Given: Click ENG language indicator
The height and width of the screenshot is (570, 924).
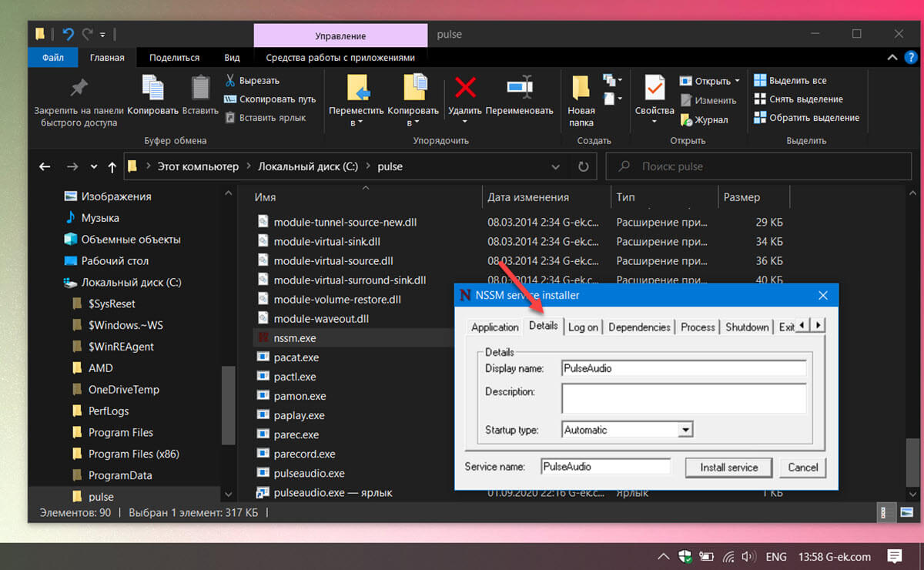Looking at the screenshot, I should tap(776, 556).
